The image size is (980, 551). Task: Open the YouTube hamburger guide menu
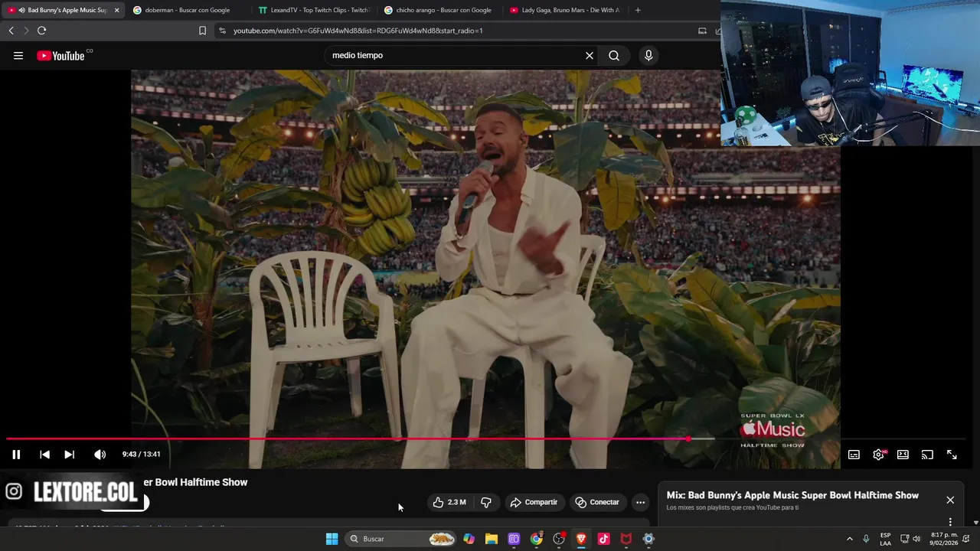(18, 55)
